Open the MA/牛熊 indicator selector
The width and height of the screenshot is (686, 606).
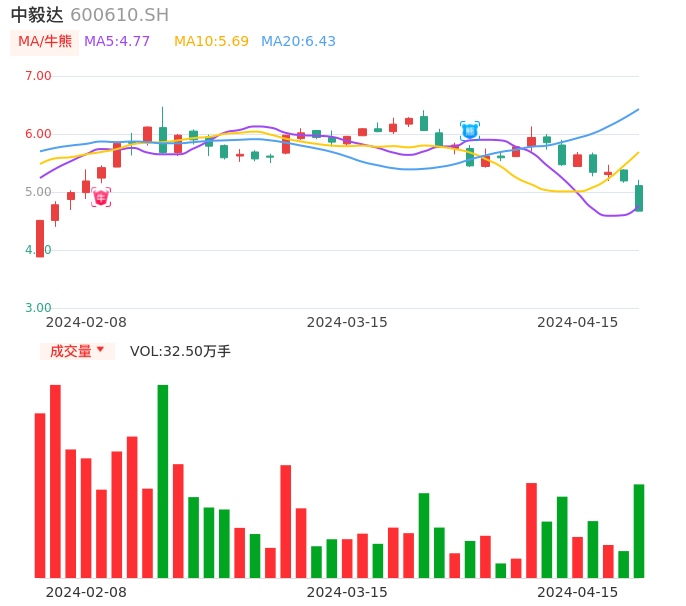(x=45, y=41)
